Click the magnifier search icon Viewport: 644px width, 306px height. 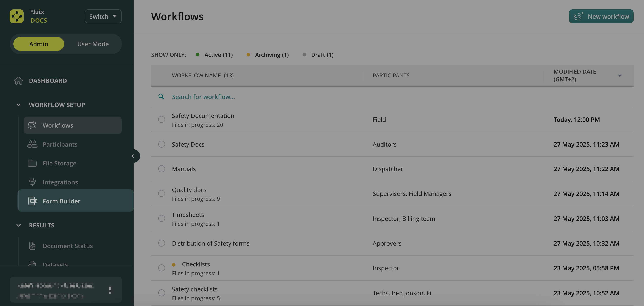pyautogui.click(x=161, y=97)
